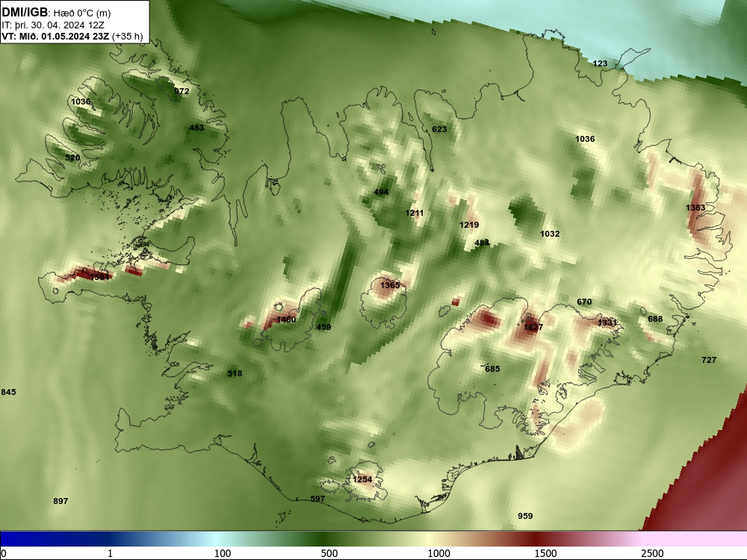This screenshot has height=560, width=747.
Task: Click the 623 map value
Action: (x=439, y=129)
